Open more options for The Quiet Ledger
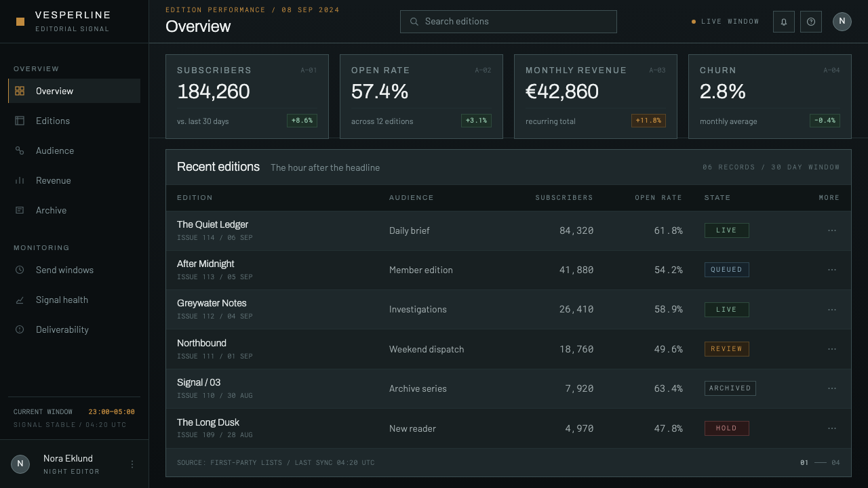 [x=832, y=230]
